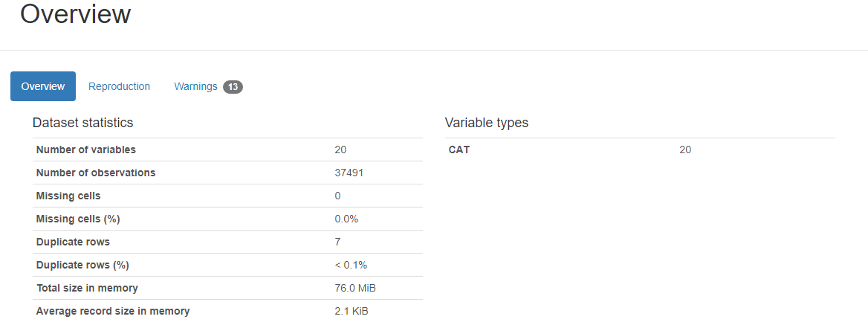Click the CAT count value 20
Image resolution: width=868 pixels, height=328 pixels.
coord(685,149)
